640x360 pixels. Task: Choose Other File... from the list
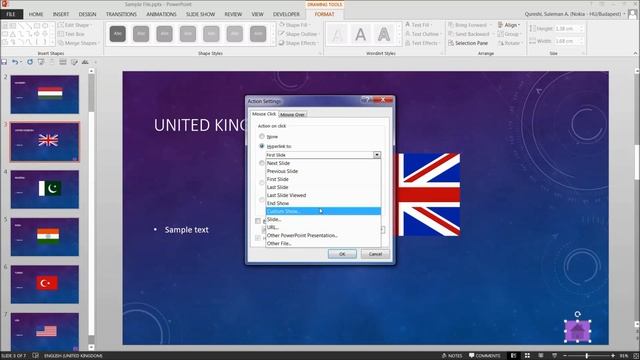[323, 243]
